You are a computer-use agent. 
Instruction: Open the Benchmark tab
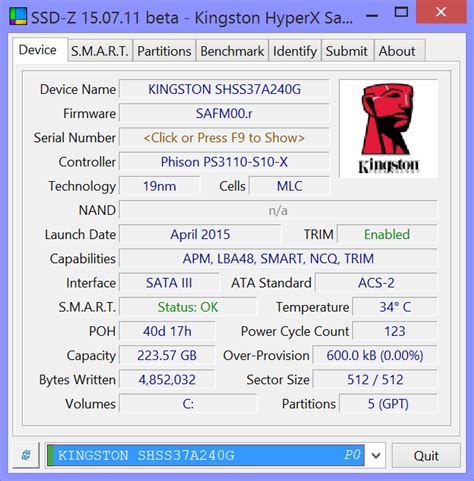[x=232, y=51]
